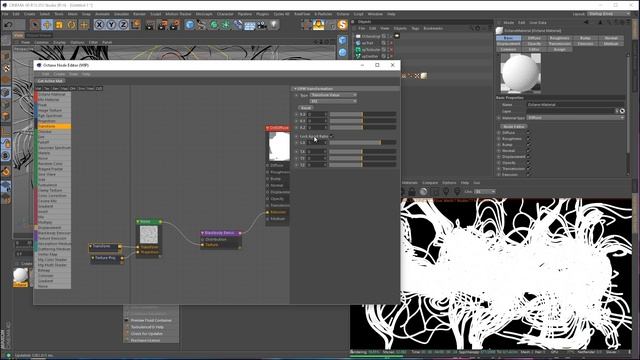Click the orange plugin icon left of S icon
This screenshot has height=360, width=640.
point(319,25)
